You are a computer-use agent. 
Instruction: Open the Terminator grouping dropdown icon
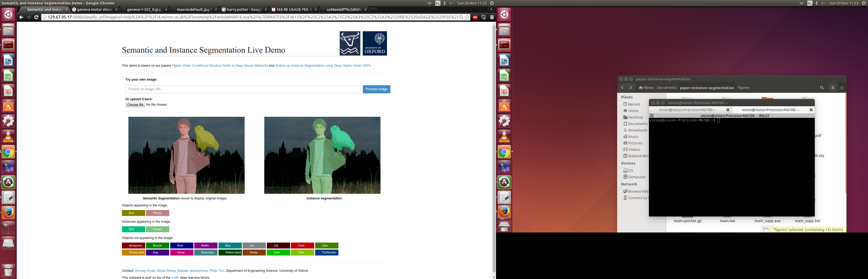[652, 115]
